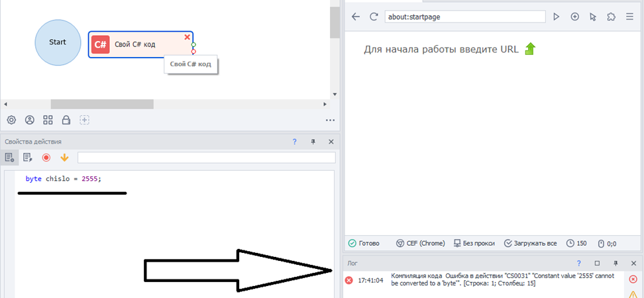
Task: Click the play go-to-URL triangle icon
Action: (x=556, y=17)
